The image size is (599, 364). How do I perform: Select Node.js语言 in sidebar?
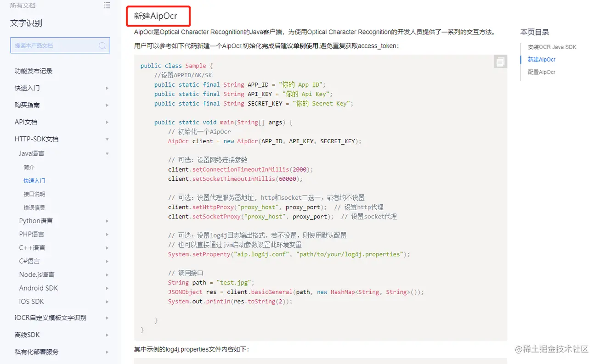click(37, 274)
